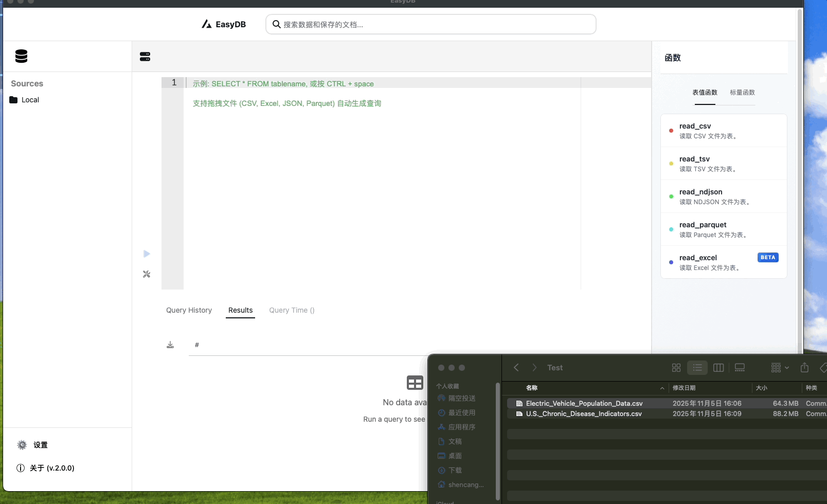Toggle gallery view in the Finder toolbar

pos(740,368)
